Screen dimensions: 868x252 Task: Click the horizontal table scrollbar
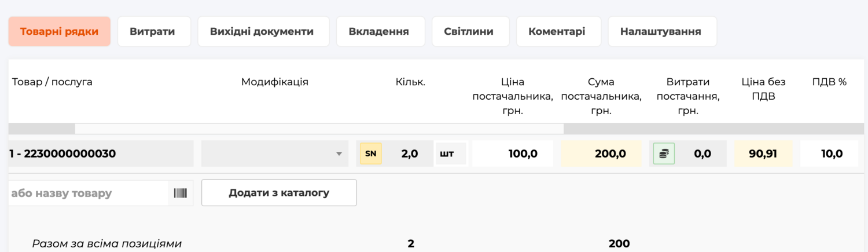point(319,129)
